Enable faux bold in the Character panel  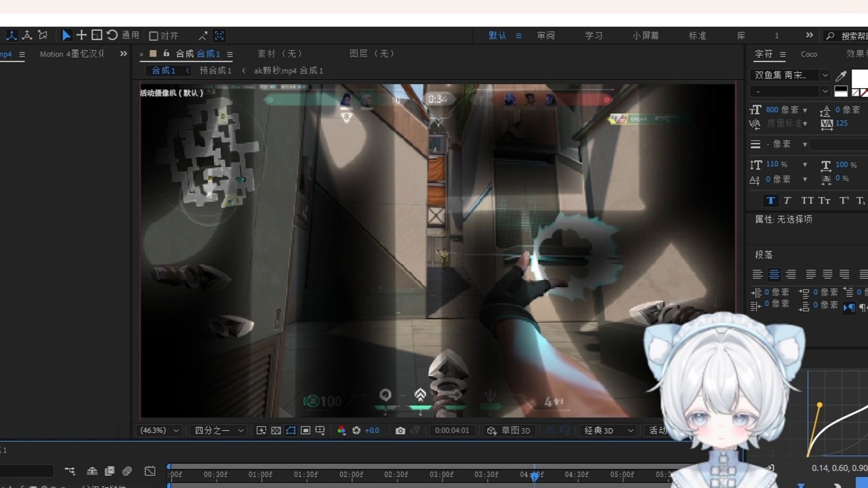[x=770, y=200]
